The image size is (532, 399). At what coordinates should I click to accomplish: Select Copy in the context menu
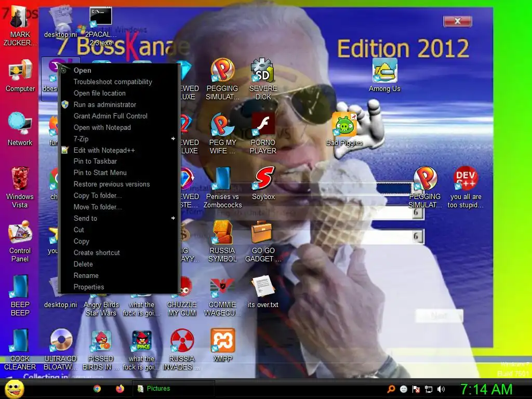click(119, 242)
